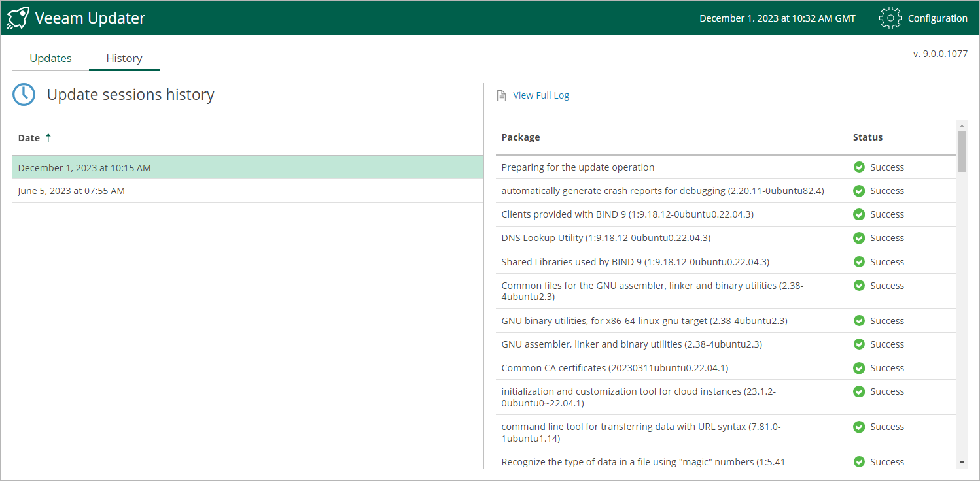Click success checkmark for Preparing for the update operation
This screenshot has height=481, width=980.
click(859, 167)
